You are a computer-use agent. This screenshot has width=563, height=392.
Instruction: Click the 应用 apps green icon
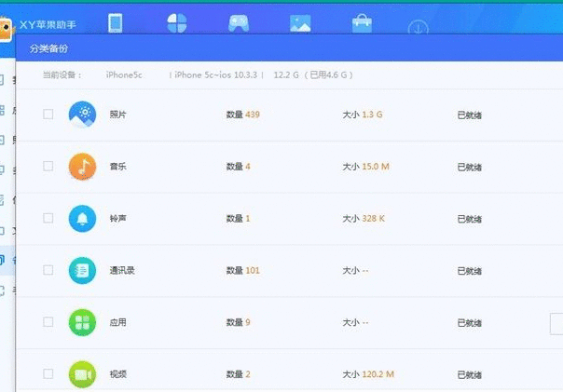(x=82, y=322)
